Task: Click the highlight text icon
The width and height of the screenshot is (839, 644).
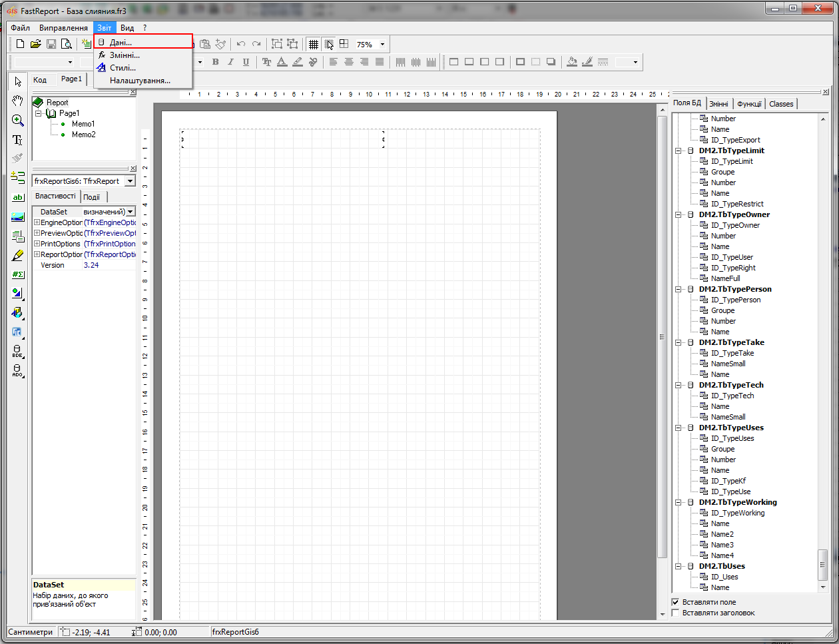Action: tap(297, 62)
